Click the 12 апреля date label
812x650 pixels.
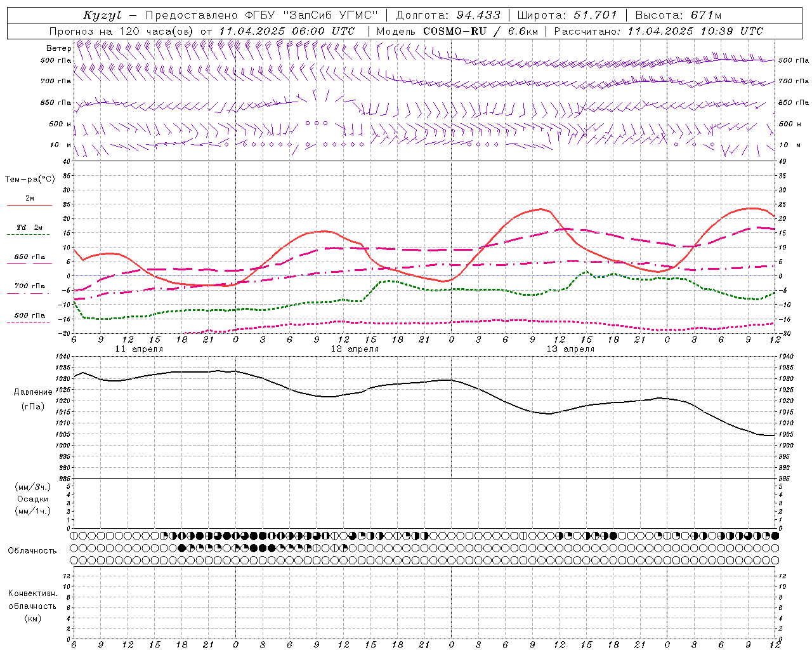click(x=355, y=349)
